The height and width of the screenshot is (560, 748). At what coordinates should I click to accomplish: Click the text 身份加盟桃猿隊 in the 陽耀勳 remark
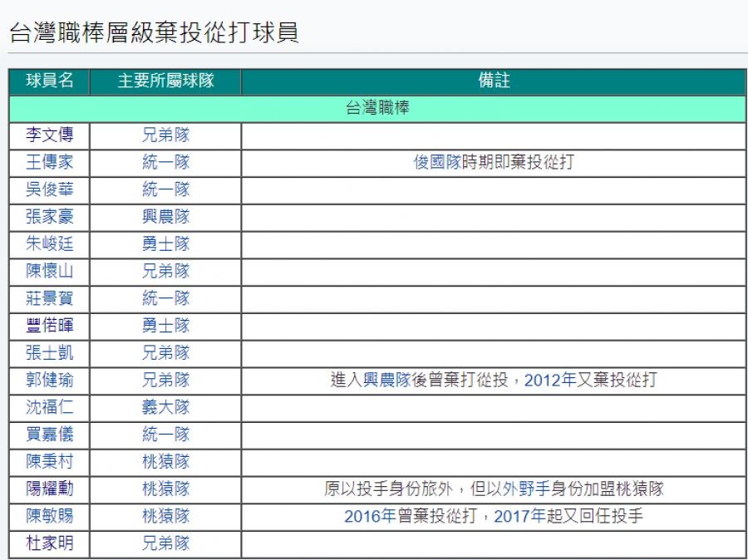(x=607, y=489)
